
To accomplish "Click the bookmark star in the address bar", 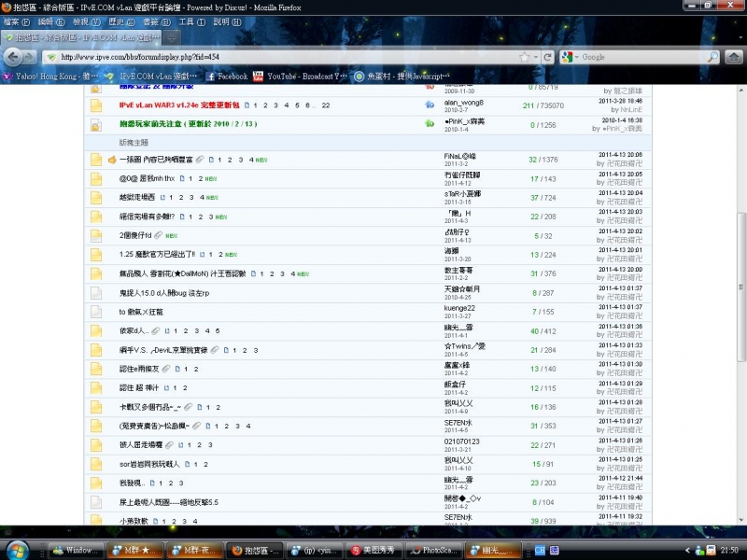I will coord(525,58).
